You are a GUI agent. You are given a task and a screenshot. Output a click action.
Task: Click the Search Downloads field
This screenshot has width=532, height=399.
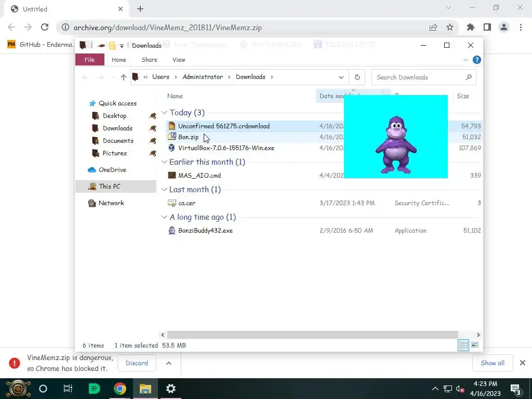424,77
